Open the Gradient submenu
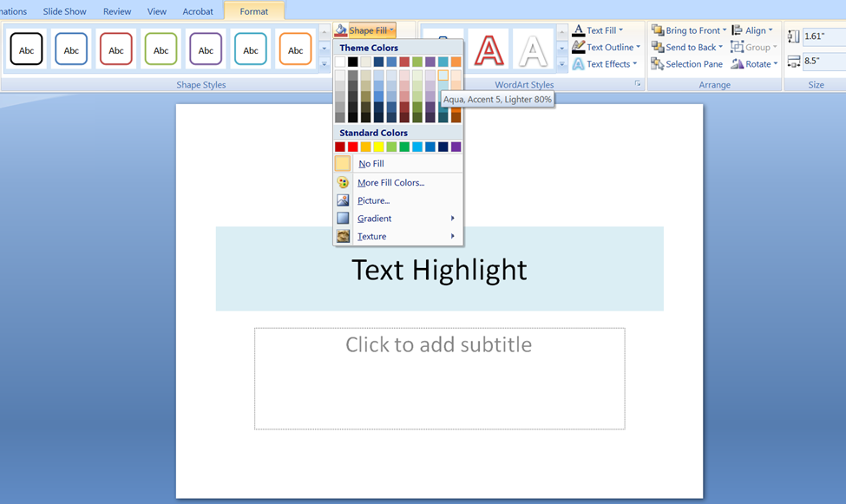The width and height of the screenshot is (846, 504). tap(375, 218)
